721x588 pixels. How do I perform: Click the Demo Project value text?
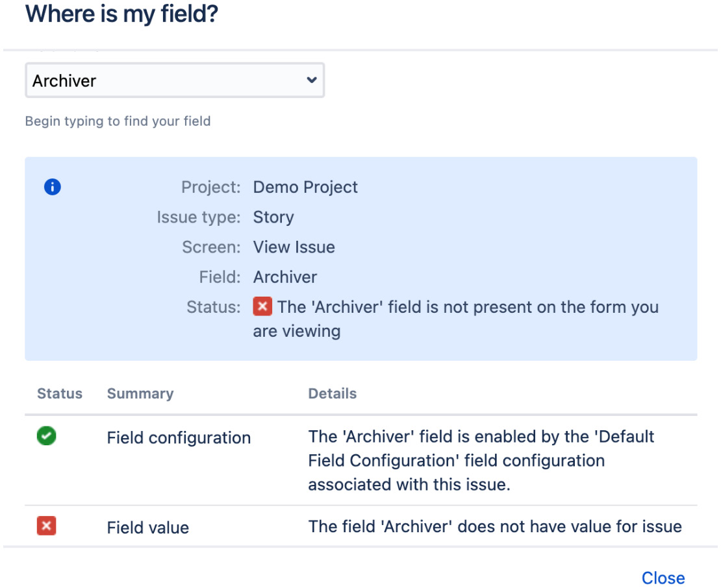point(305,187)
